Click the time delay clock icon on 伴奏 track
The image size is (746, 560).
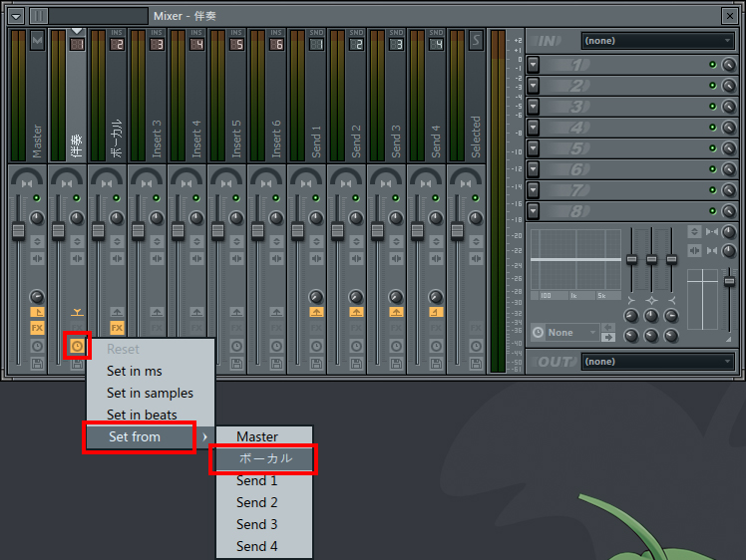pos(77,346)
